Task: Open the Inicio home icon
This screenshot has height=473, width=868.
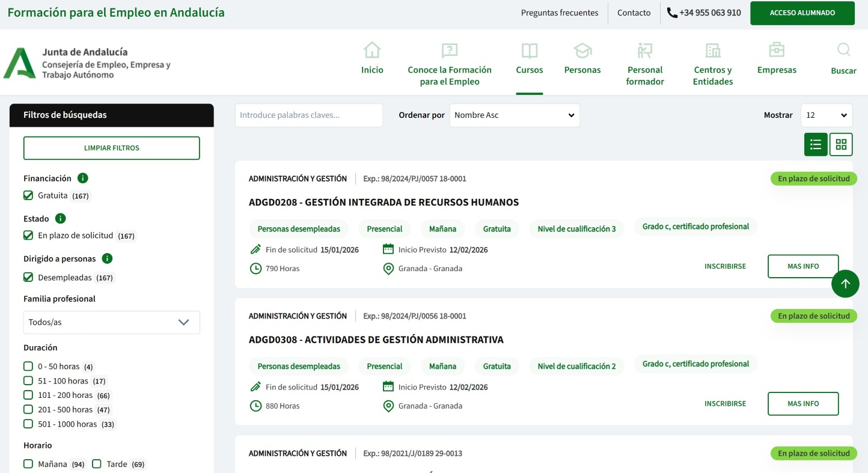Action: [372, 51]
